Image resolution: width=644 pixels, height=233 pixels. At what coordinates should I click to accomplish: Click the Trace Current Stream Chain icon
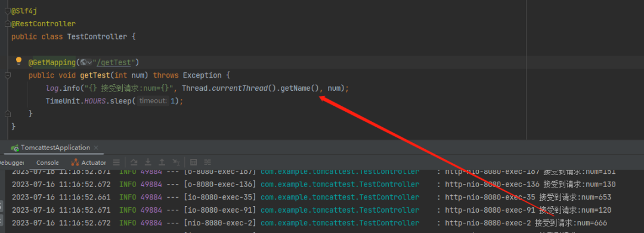208,162
